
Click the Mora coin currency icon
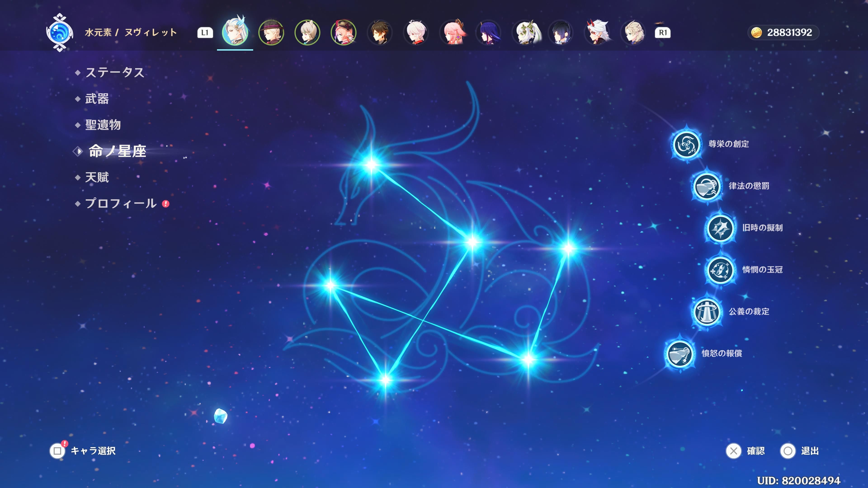tap(757, 33)
